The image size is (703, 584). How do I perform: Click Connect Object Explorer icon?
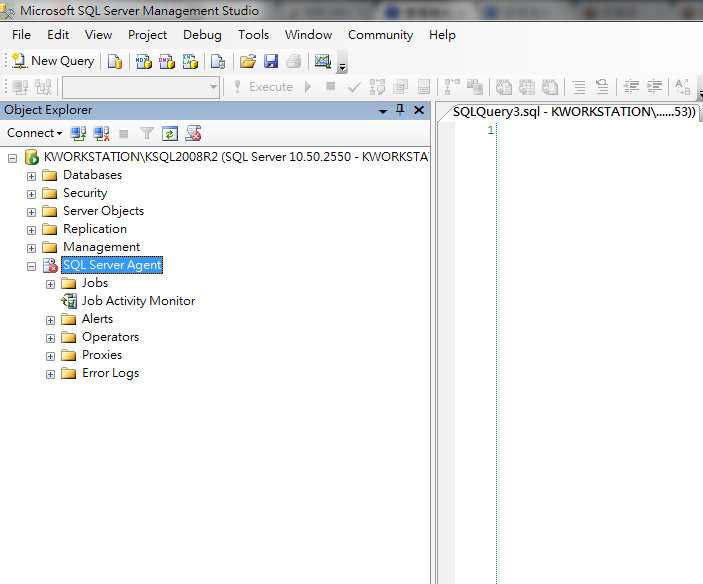click(78, 134)
